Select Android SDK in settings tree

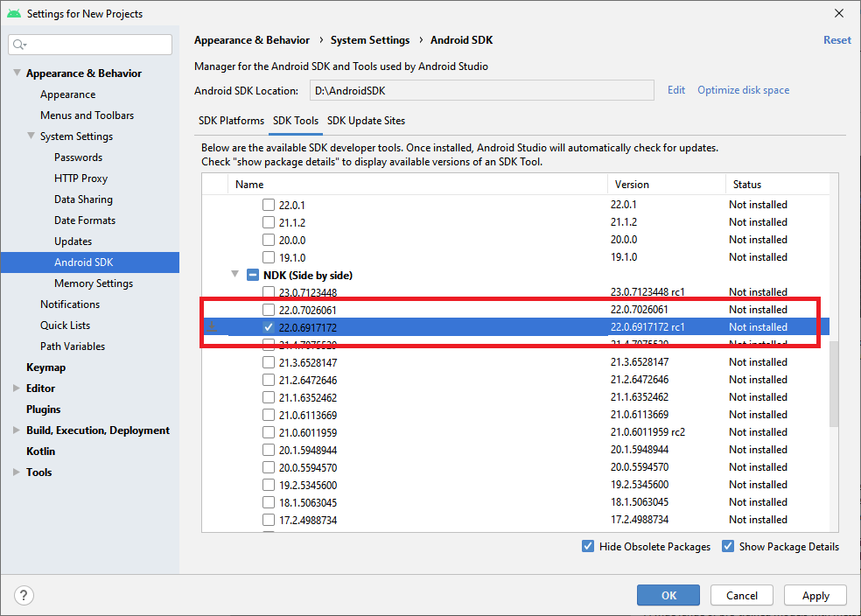click(x=89, y=262)
